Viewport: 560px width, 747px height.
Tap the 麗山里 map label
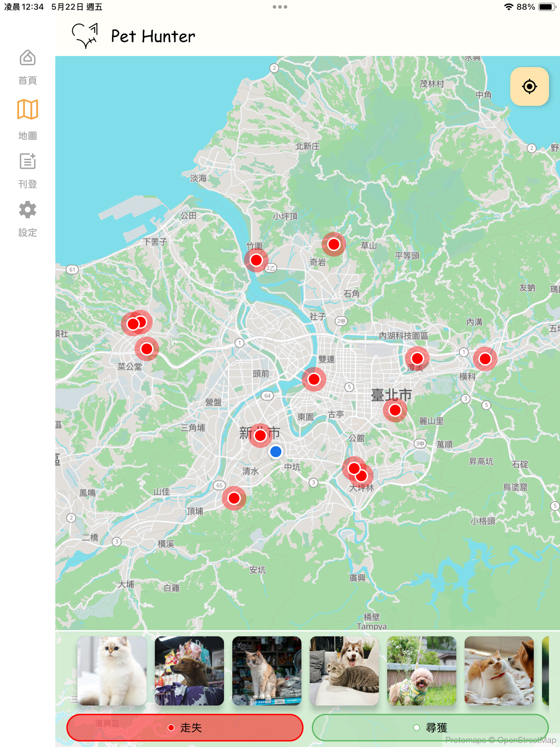(431, 421)
